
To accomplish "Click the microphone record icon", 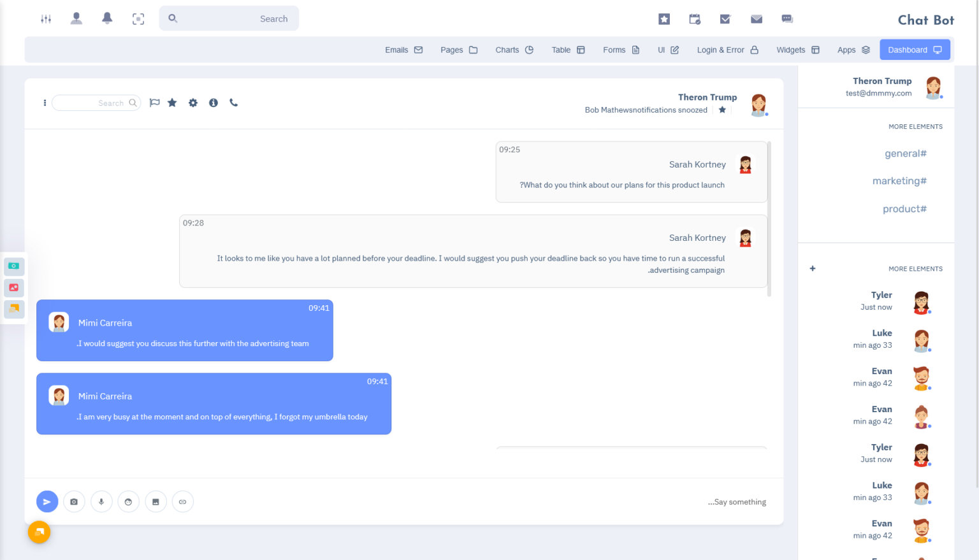I will click(x=101, y=501).
